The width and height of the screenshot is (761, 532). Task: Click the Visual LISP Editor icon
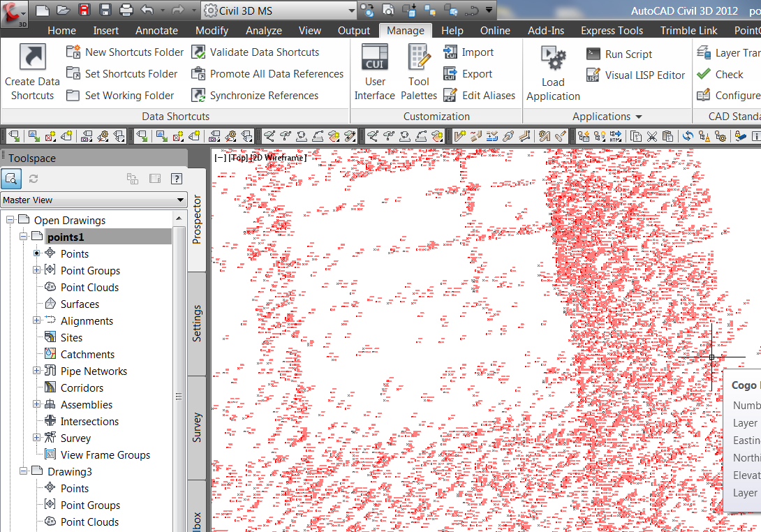pos(593,75)
